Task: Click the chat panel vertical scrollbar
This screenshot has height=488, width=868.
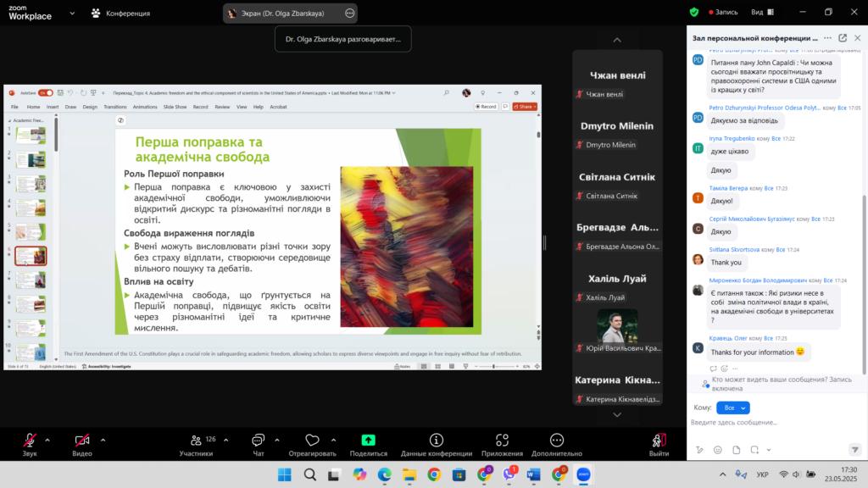Action: tap(864, 285)
